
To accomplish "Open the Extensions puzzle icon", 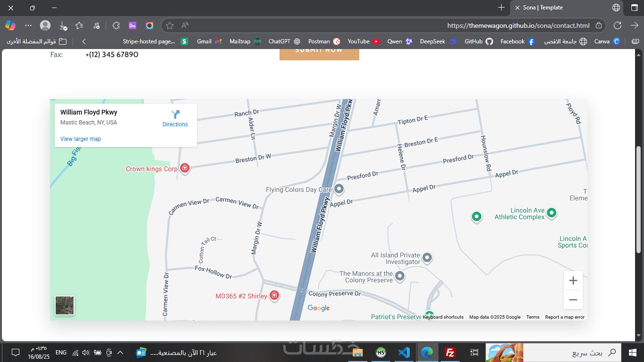I will (116, 25).
